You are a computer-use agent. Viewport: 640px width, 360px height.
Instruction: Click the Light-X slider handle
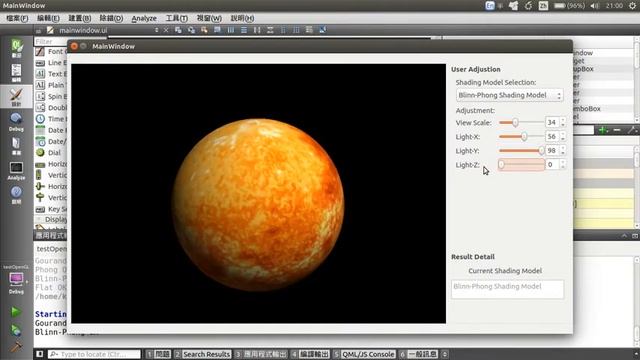(x=524, y=137)
